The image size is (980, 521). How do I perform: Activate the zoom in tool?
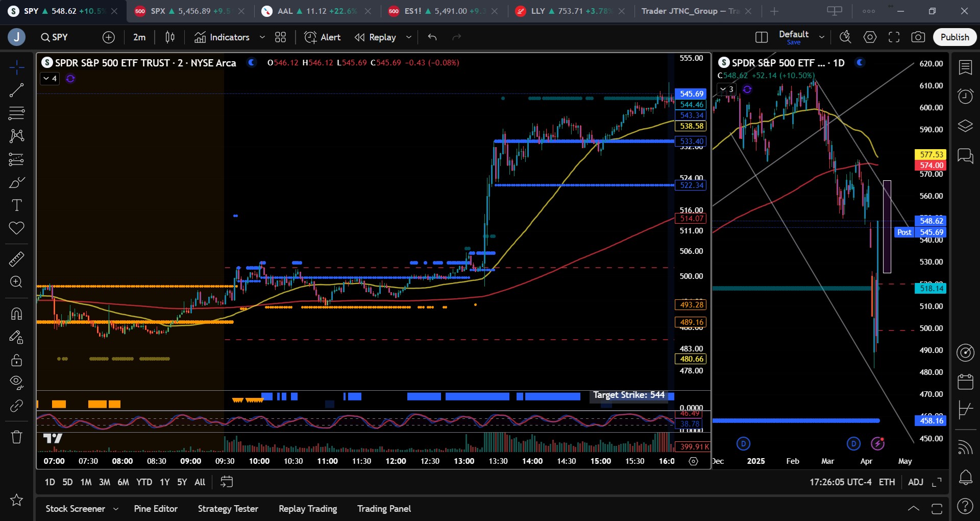pos(16,282)
